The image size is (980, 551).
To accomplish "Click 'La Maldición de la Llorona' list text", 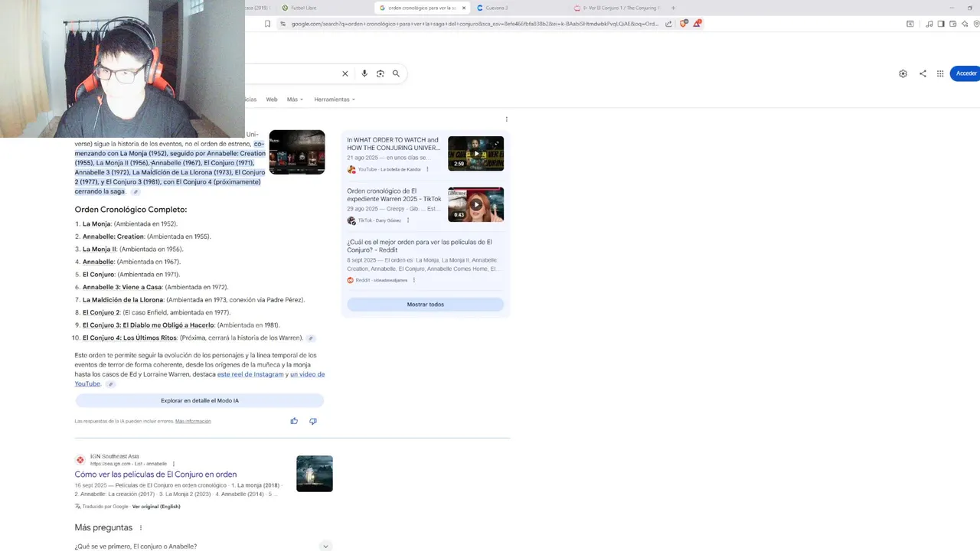I will coord(123,300).
